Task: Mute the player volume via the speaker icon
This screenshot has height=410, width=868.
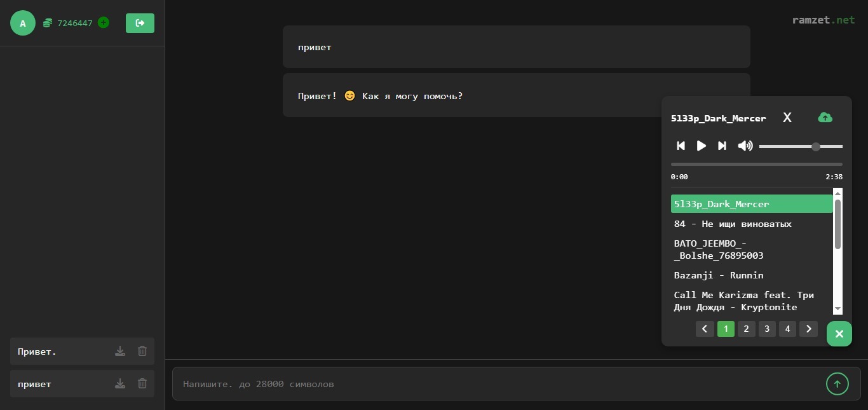Action: (745, 146)
